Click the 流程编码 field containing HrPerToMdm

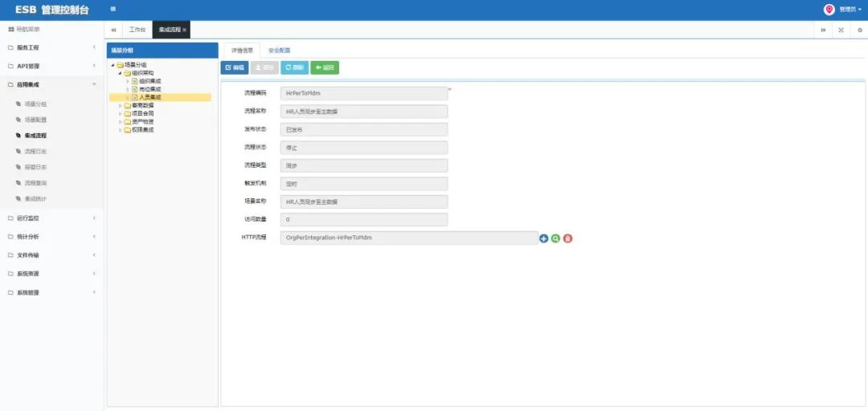364,93
